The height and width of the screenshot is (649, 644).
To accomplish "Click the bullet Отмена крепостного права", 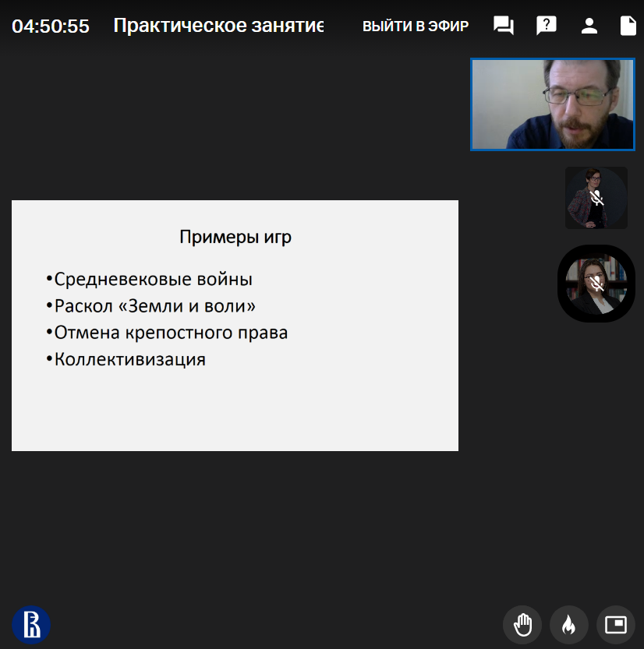I will point(170,333).
